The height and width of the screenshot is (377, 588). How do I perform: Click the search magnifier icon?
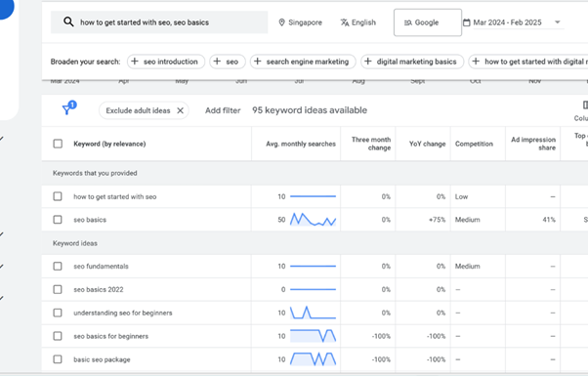68,21
